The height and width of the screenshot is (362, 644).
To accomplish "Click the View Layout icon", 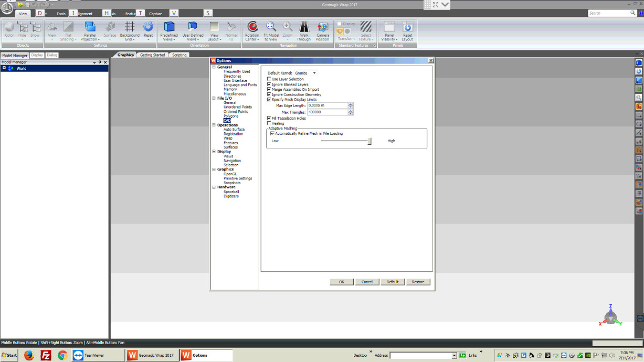I will pos(214,27).
